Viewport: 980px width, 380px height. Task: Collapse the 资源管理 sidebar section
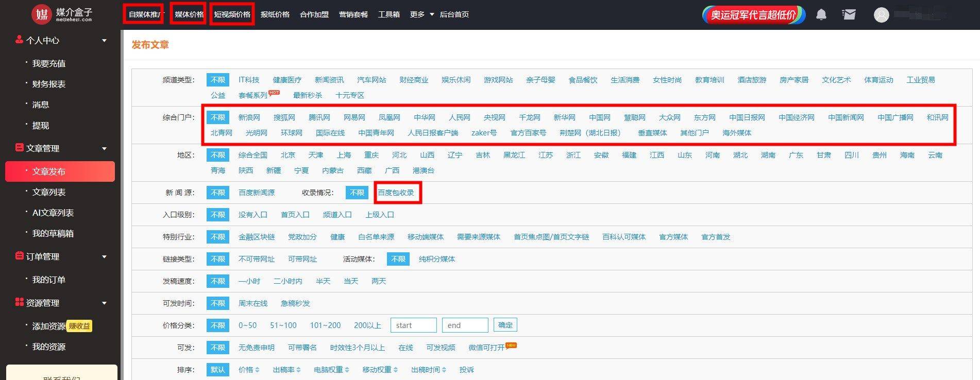pyautogui.click(x=104, y=303)
